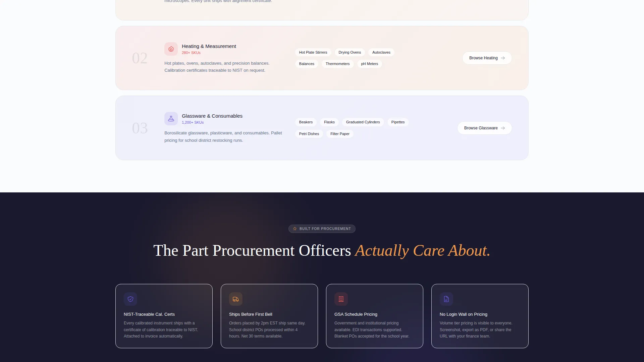The width and height of the screenshot is (644, 362).
Task: Select the Graduated Cylinders tag
Action: coord(363,122)
